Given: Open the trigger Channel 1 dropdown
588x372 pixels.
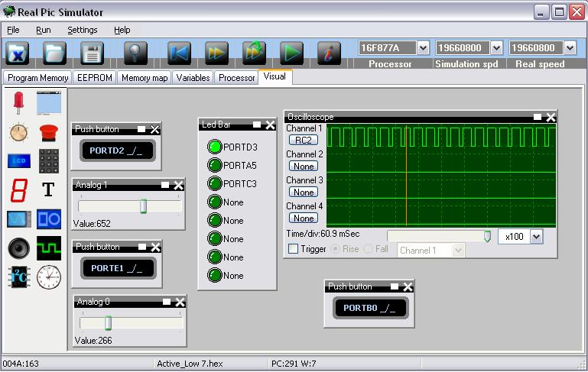Looking at the screenshot, I should click(x=458, y=251).
